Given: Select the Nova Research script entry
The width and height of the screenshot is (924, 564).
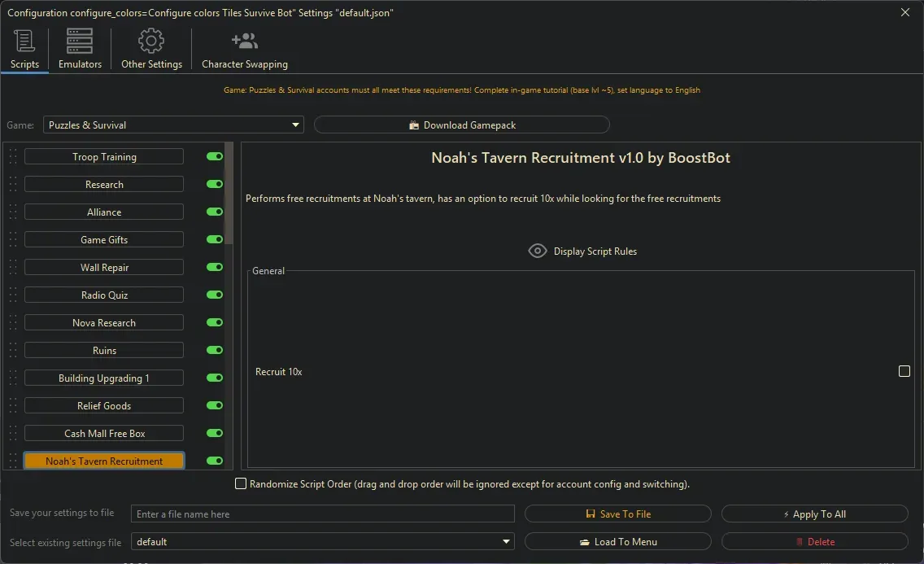Looking at the screenshot, I should click(x=103, y=322).
